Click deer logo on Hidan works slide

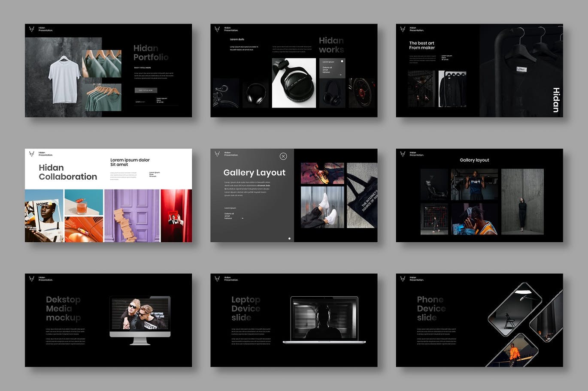pyautogui.click(x=217, y=29)
